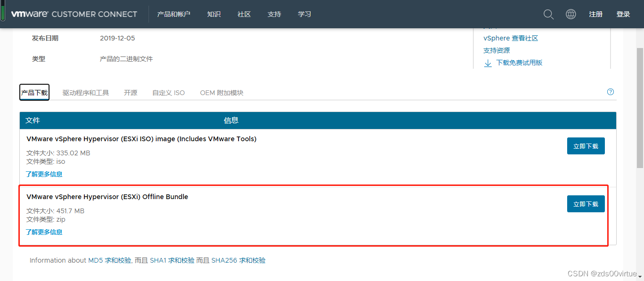Open the SHA1 求和校验 link
This screenshot has width=644, height=281.
pyautogui.click(x=172, y=260)
